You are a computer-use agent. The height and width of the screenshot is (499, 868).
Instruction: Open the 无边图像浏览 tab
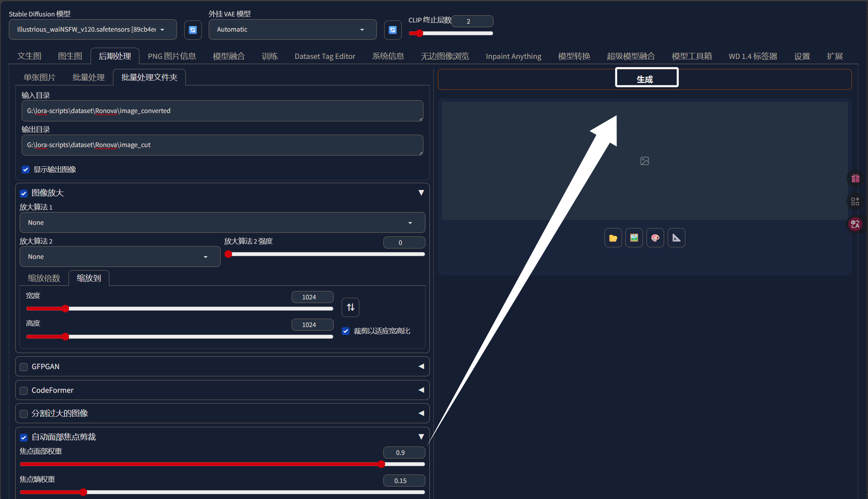pos(445,56)
